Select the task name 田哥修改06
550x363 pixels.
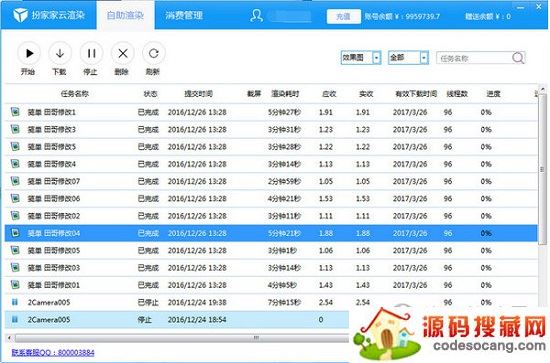[54, 199]
